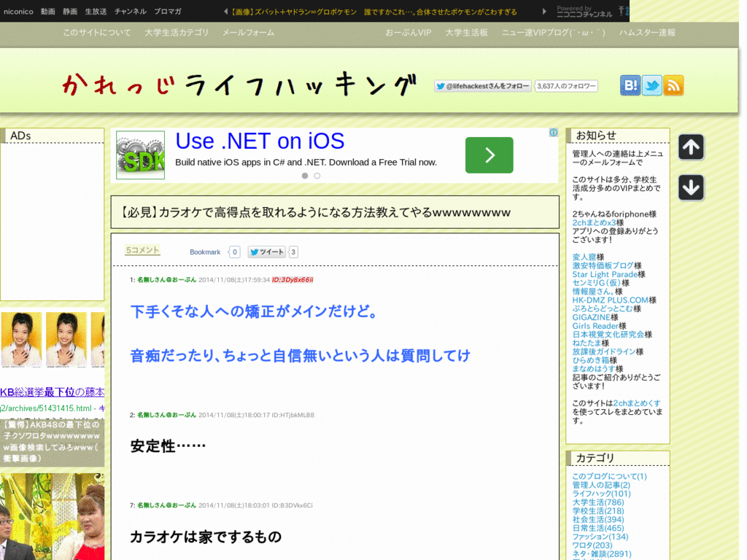Visit the GIGAZINE link in the sidebar
Image resolution: width=747 pixels, height=560 pixels.
coord(591,317)
